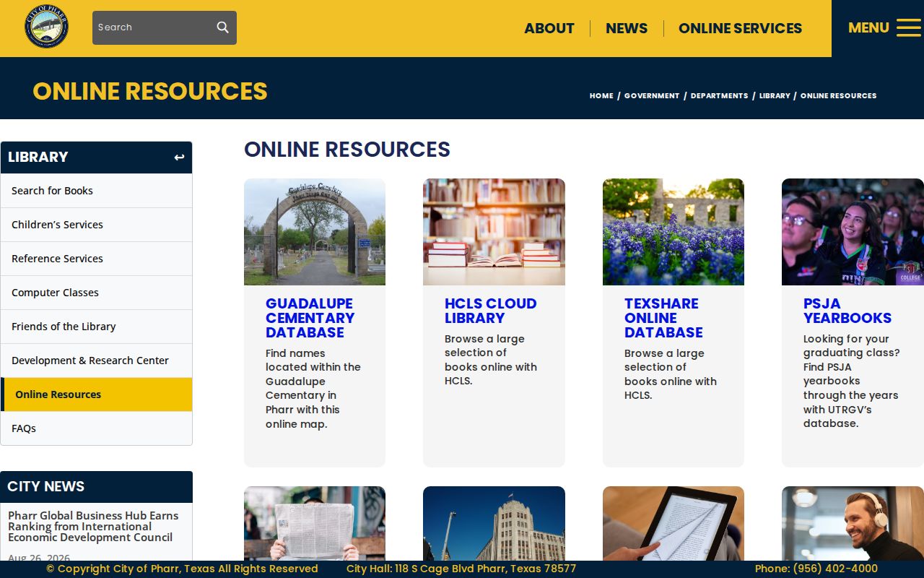This screenshot has width=924, height=578.
Task: Click the LIBRARY sidebar heading
Action: 38,157
